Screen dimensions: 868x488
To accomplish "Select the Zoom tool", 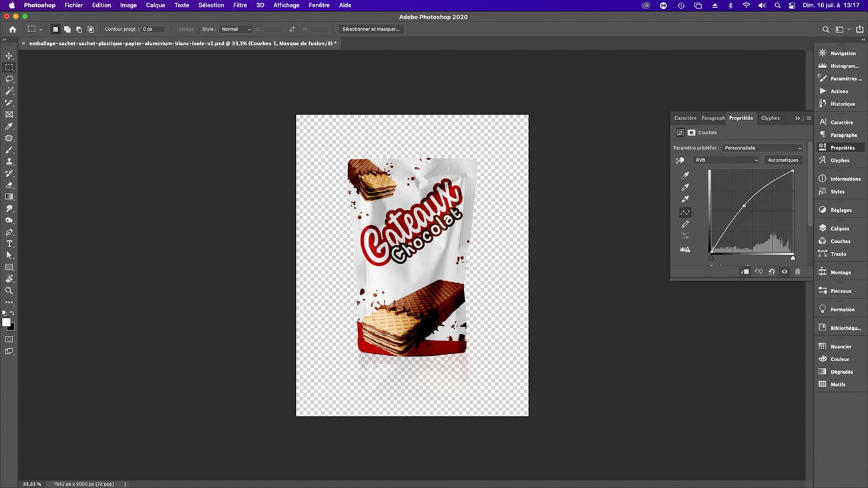I will (9, 290).
